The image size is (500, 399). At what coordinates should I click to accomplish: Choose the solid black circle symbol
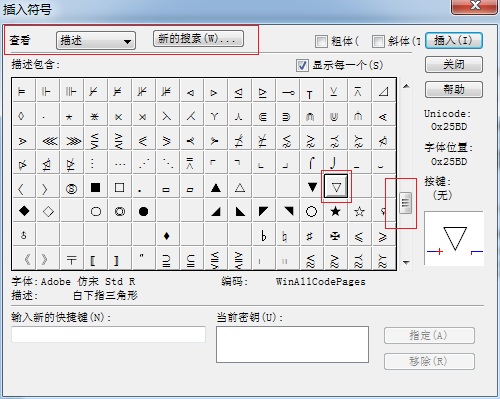tap(143, 211)
